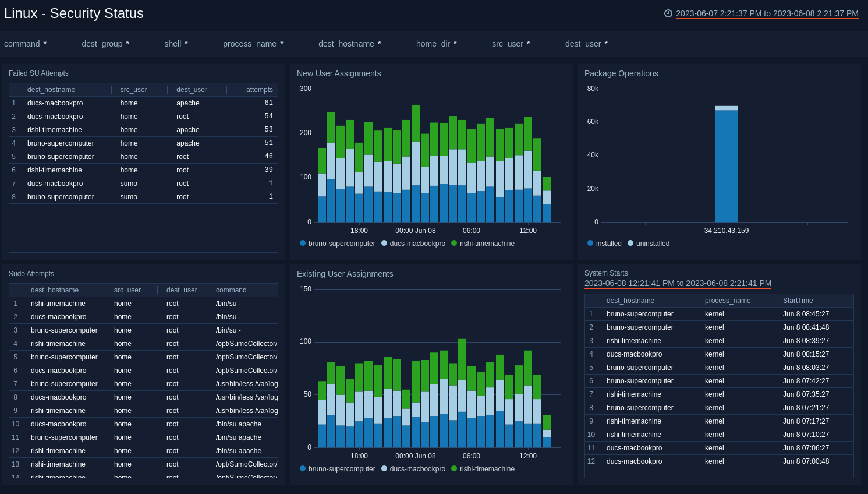This screenshot has height=494, width=868.
Task: Edit the shell filter value
Action: [199, 44]
